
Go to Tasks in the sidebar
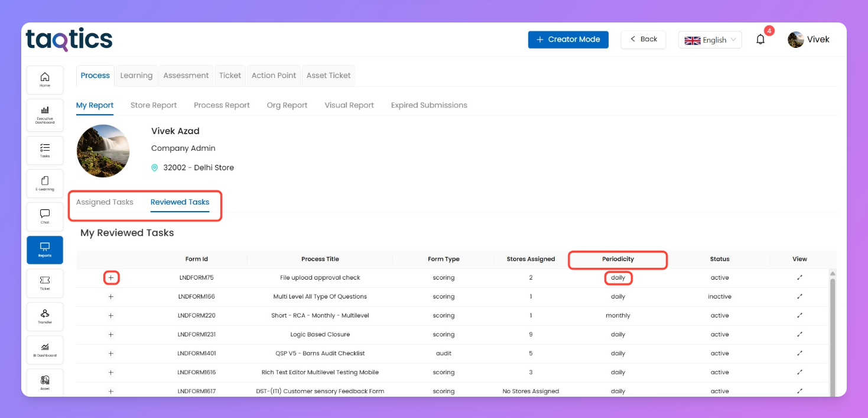pos(45,150)
